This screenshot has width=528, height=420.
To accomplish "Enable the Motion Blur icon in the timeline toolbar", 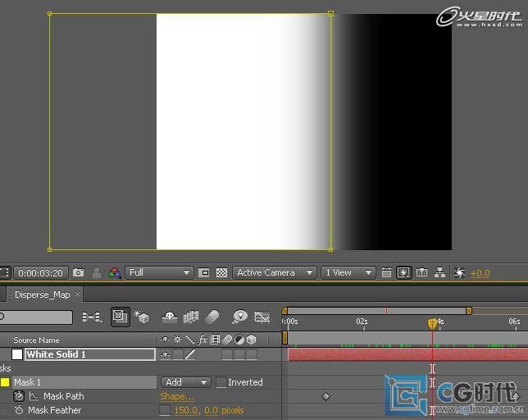I will point(212,317).
